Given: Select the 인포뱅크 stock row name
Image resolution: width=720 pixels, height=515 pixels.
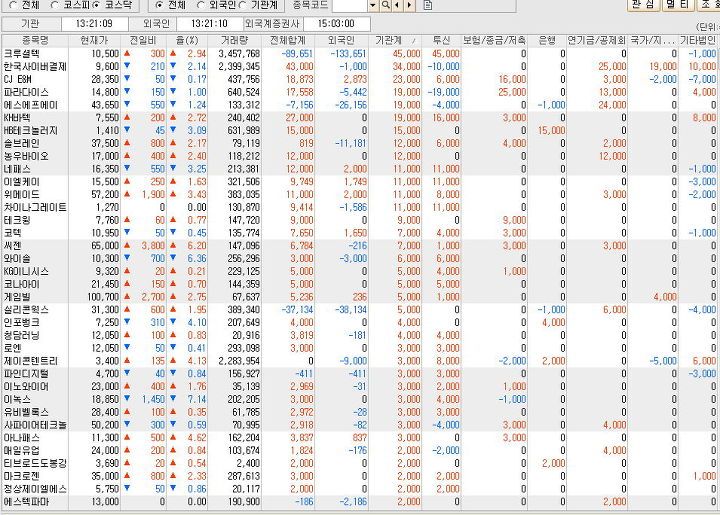Looking at the screenshot, I should click(22, 323).
